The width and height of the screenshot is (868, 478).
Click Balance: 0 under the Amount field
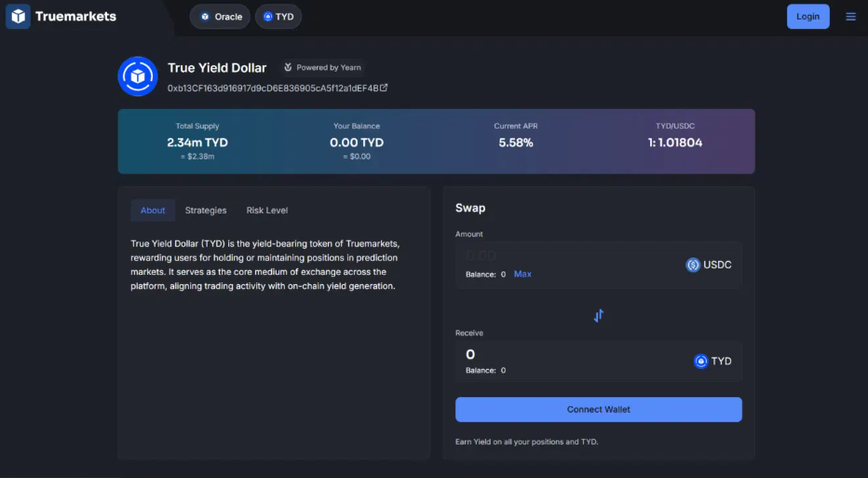pyautogui.click(x=485, y=274)
